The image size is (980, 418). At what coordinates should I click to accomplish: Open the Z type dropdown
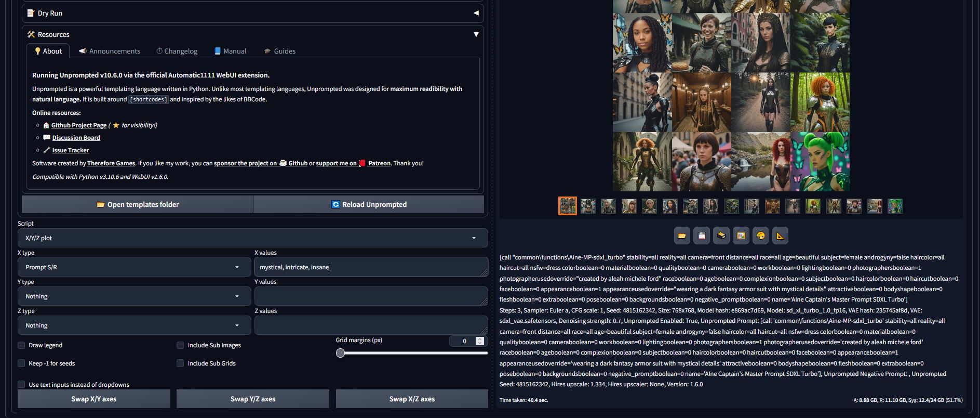135,325
